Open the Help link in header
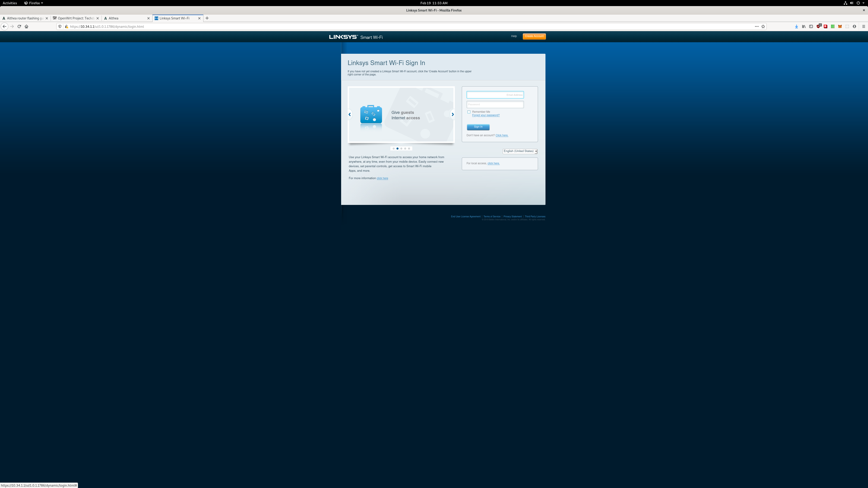Image resolution: width=868 pixels, height=488 pixels. tap(514, 36)
